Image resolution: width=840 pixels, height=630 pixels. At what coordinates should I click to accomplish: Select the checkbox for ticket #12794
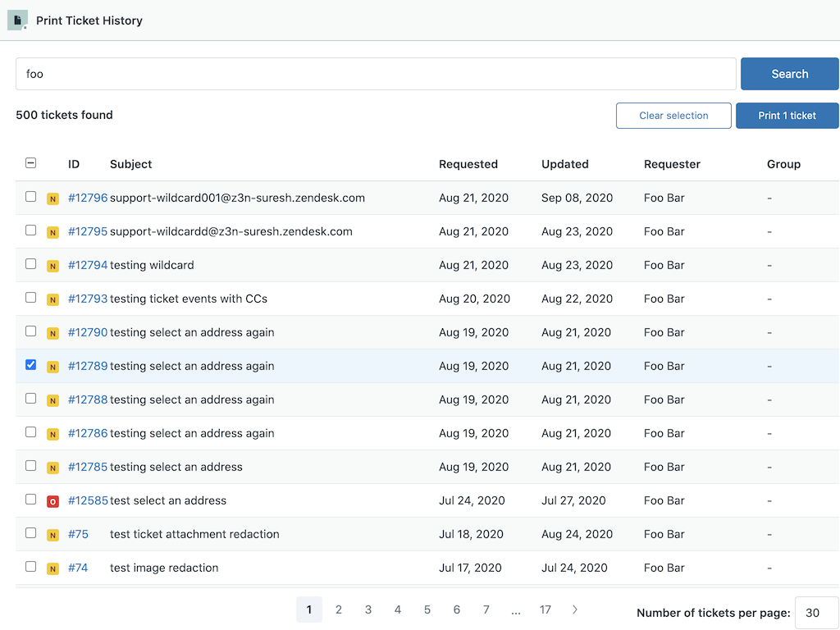pos(30,264)
